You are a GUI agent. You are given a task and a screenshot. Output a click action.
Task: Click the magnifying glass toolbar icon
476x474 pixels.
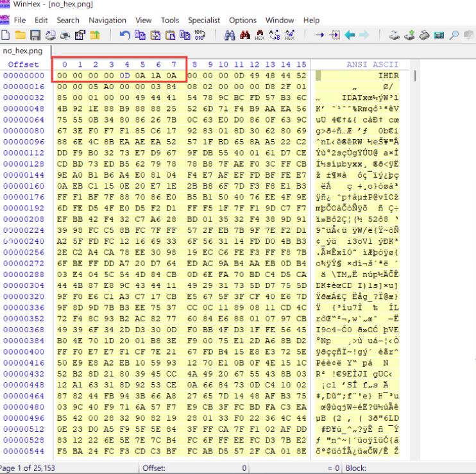coord(454,35)
